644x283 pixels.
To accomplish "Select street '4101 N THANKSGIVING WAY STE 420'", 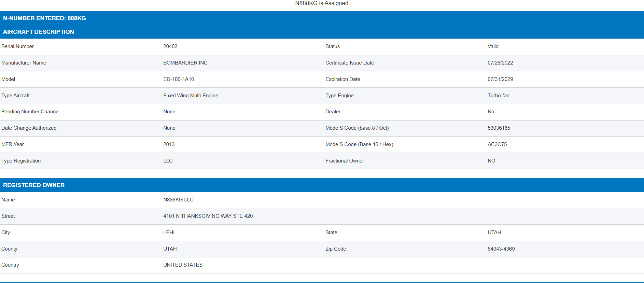I will click(x=208, y=216).
